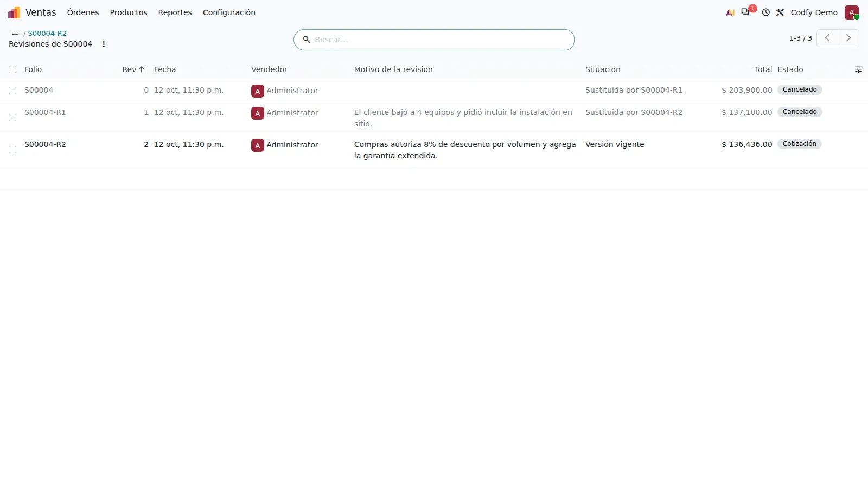Click the Administrator avatar in S00004-R1 row

coord(258,113)
